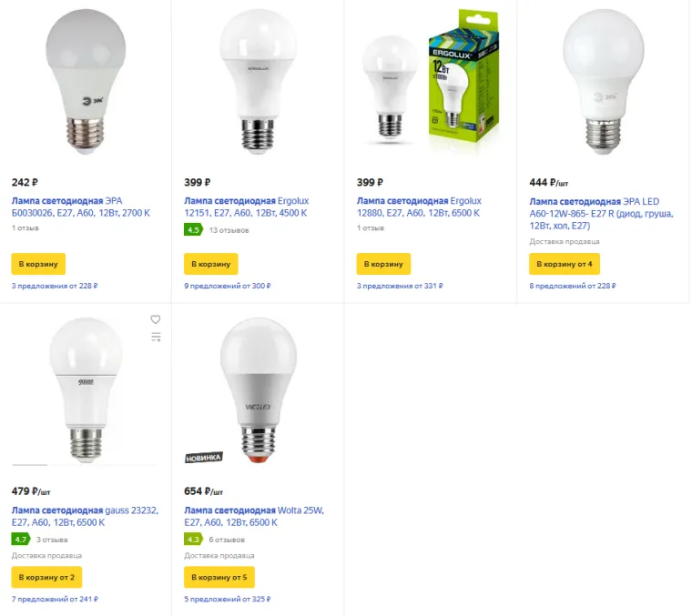Screen dimensions: 692x616
Task: Open the ЭРА Б0030026 lamp image
Action: click(86, 80)
